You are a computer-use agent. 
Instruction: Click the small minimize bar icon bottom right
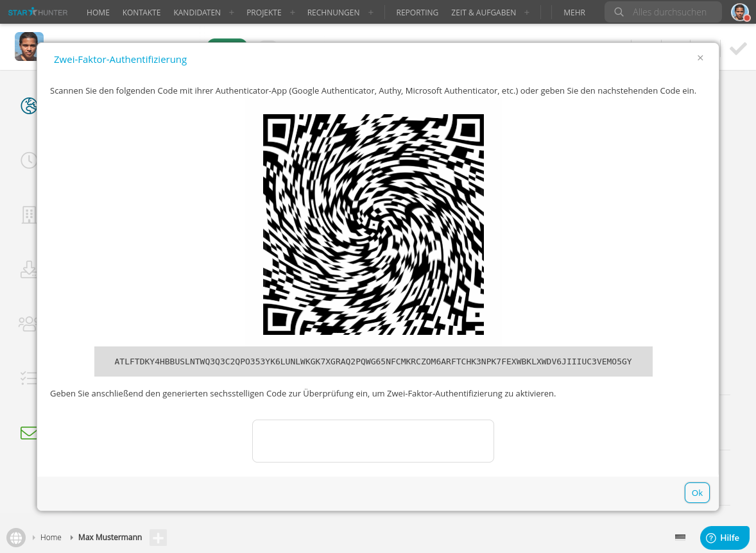pos(680,537)
